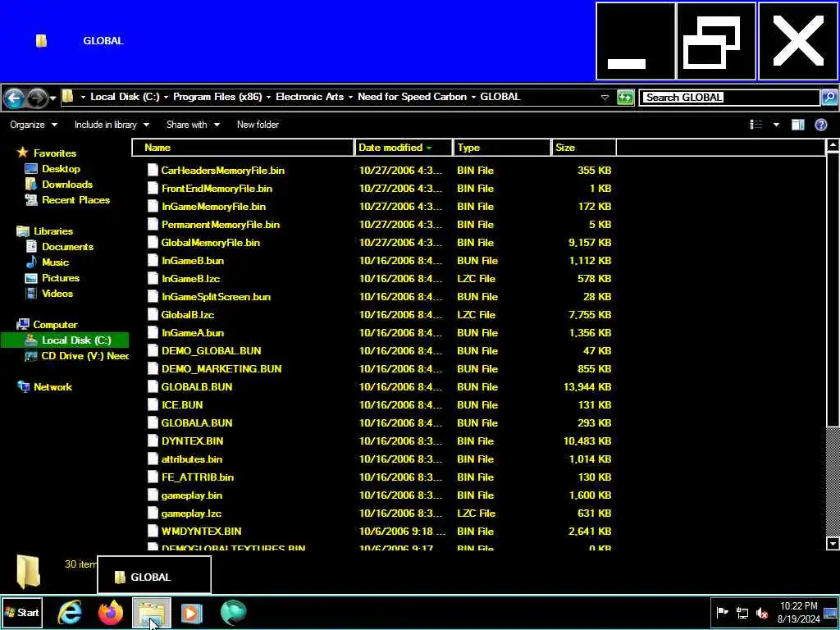
Task: Click the scroll up arrow of file list
Action: click(x=833, y=144)
